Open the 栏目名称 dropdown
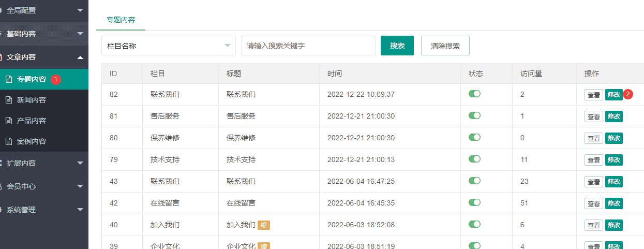644x249 pixels. (169, 46)
